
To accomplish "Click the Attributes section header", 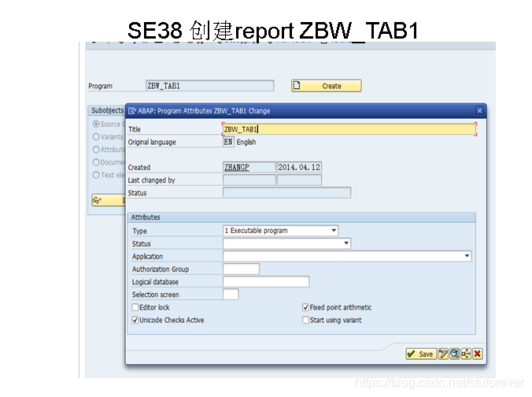I will [301, 217].
